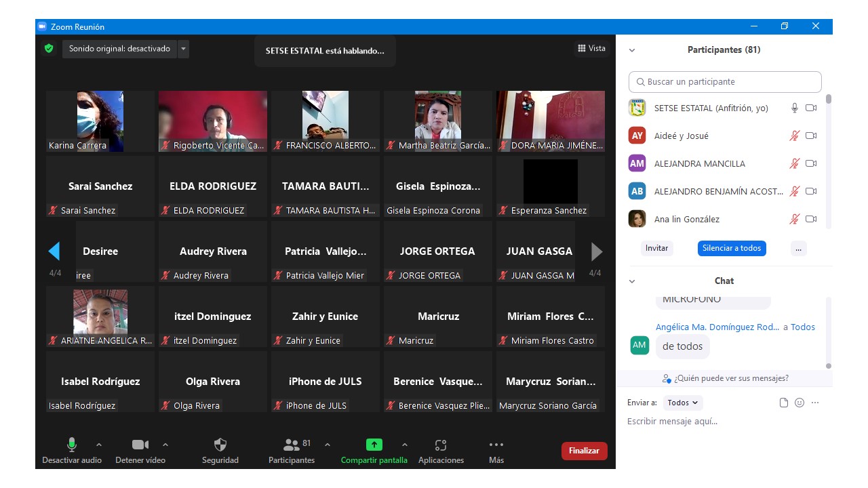Image resolution: width=868 pixels, height=488 pixels.
Task: Click the Buscar un participante search field
Action: point(725,82)
